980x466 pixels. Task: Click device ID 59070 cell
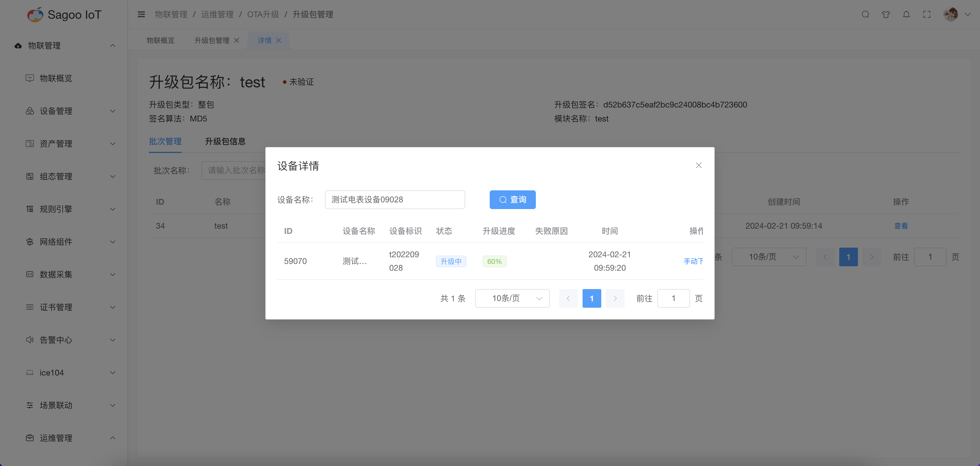tap(295, 261)
